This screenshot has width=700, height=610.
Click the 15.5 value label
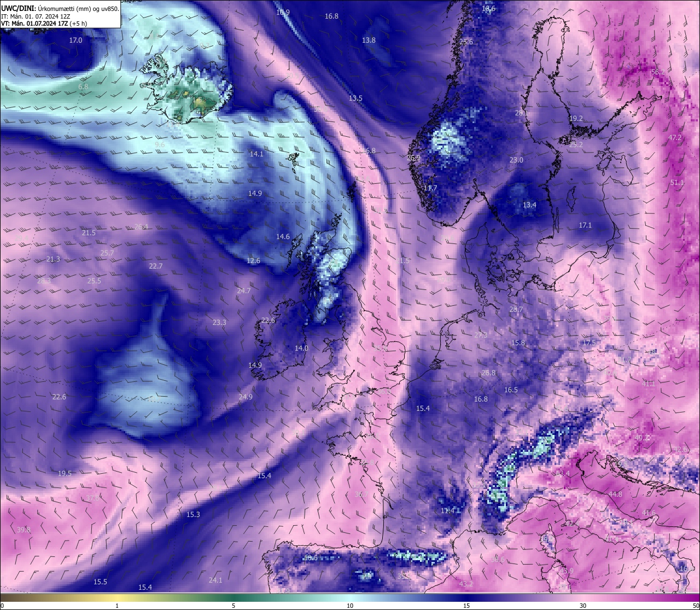pos(100,582)
